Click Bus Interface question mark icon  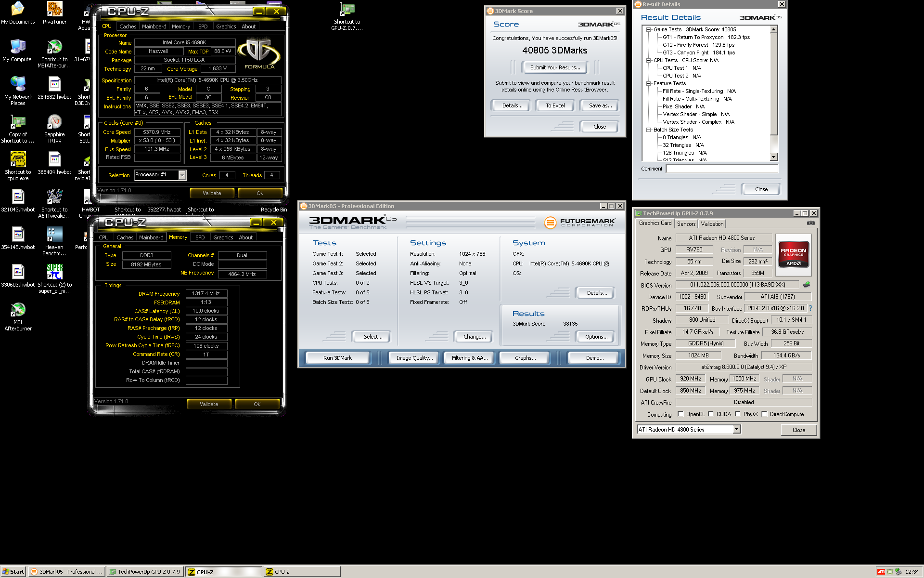(810, 308)
